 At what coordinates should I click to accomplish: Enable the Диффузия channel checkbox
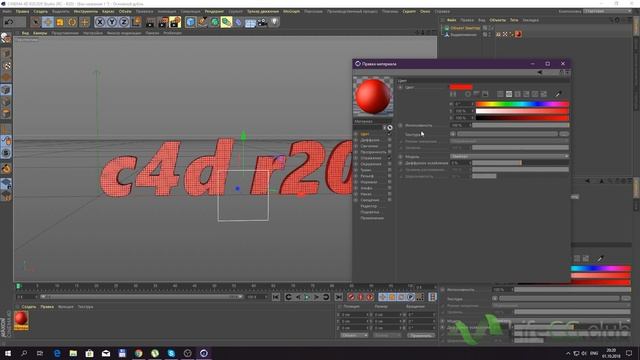tap(389, 140)
